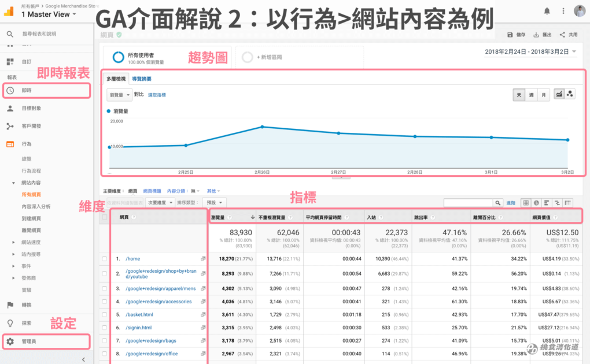
Task: Open the 次要維度 dropdown
Action: point(160,203)
